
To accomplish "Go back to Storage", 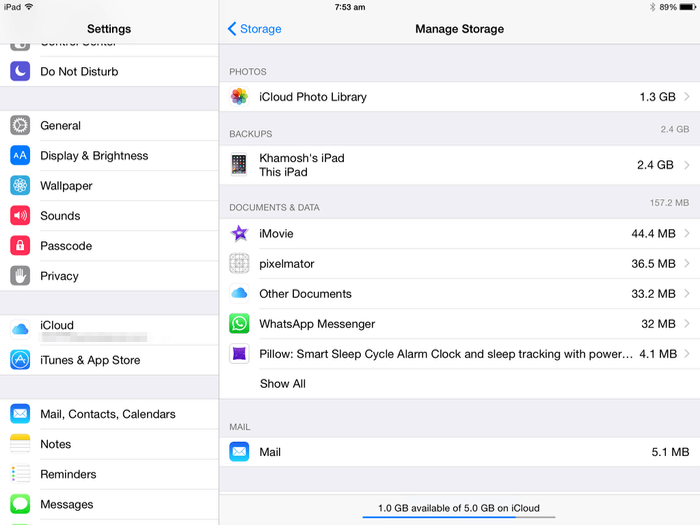I will point(254,29).
